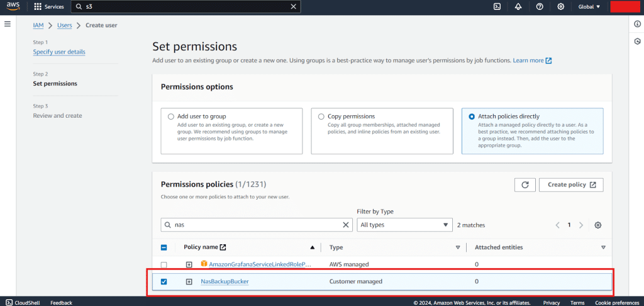Go to IAM breadcrumb
Image resolution: width=644 pixels, height=306 pixels.
38,25
